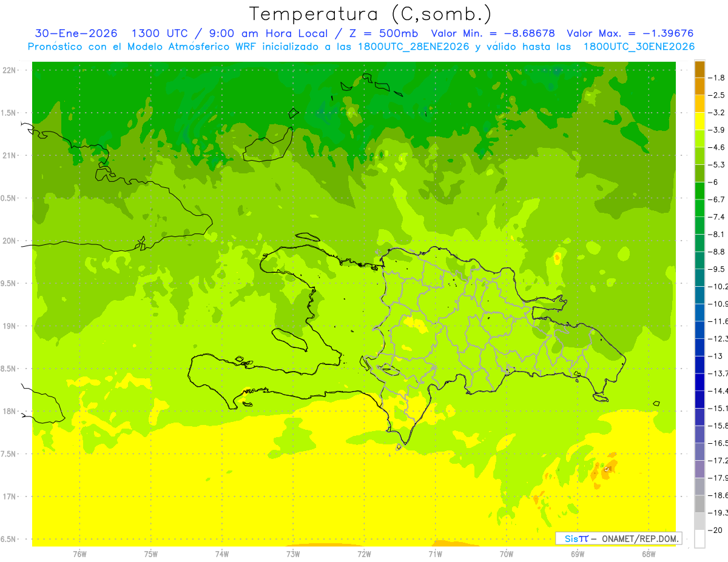Click the '-7.4' colorbar label
This screenshot has width=728, height=562.
[x=718, y=217]
